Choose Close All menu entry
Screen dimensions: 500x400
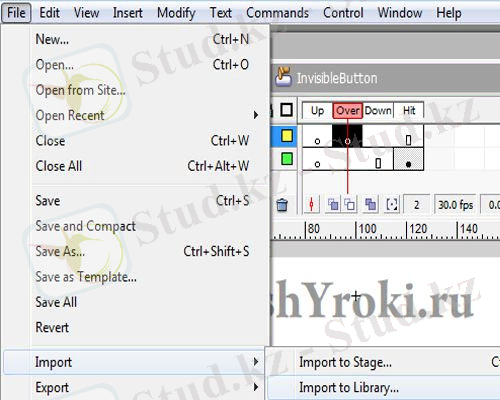142,166
